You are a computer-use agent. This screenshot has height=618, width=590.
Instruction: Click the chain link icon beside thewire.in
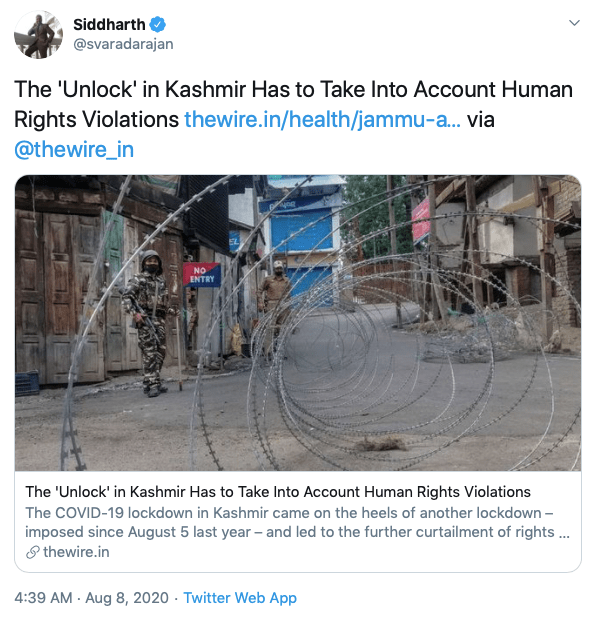coord(33,552)
